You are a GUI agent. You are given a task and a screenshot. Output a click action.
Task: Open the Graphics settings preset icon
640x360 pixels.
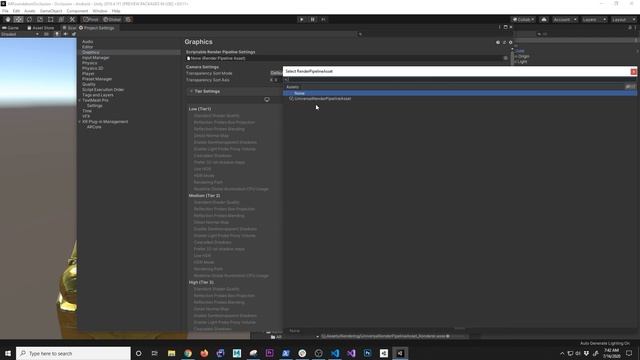(504, 42)
